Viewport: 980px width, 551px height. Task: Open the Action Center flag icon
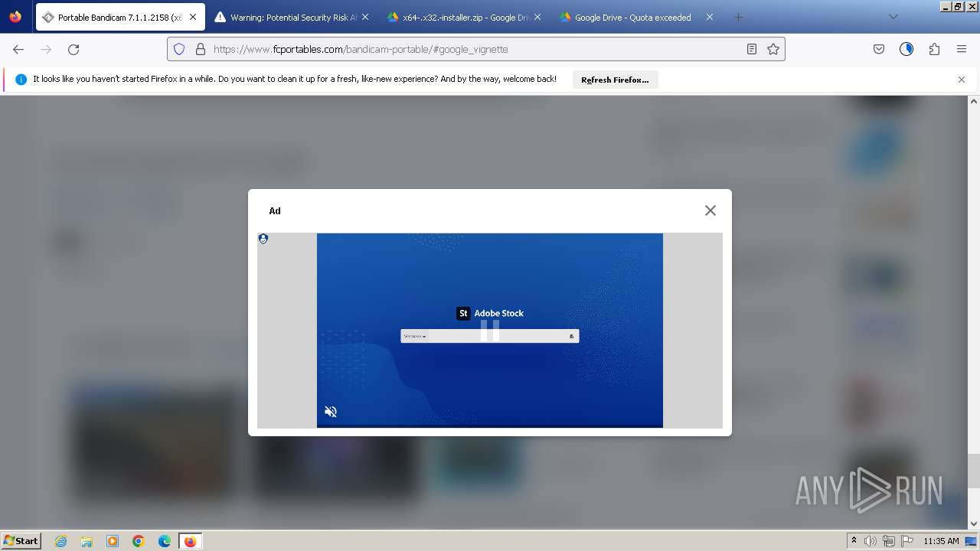pos(906,541)
